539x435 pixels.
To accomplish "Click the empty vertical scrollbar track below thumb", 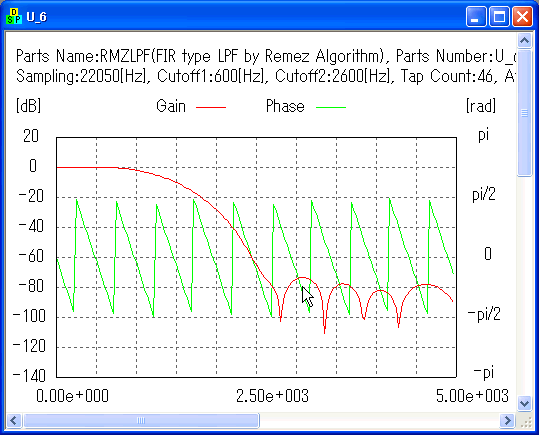I will coord(525,286).
